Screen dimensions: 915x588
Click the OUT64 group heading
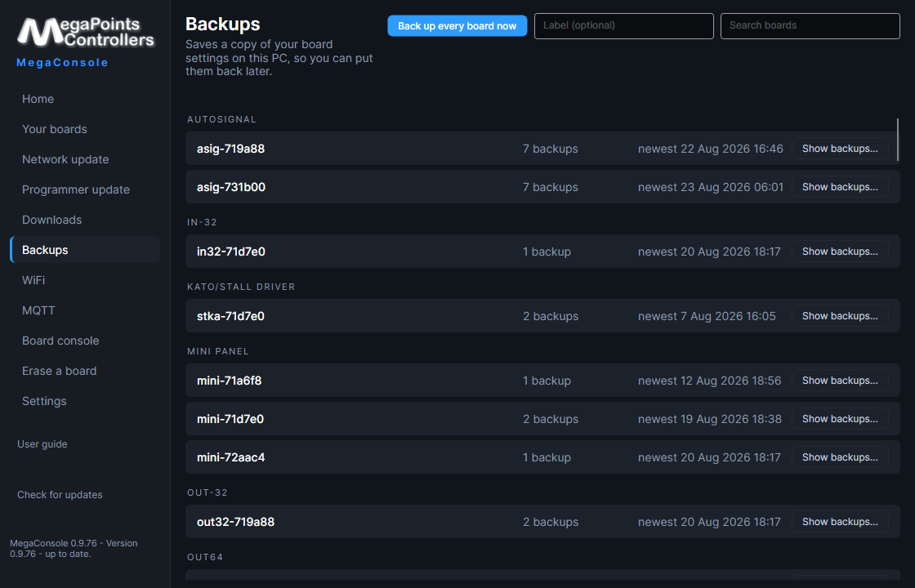pyautogui.click(x=205, y=557)
